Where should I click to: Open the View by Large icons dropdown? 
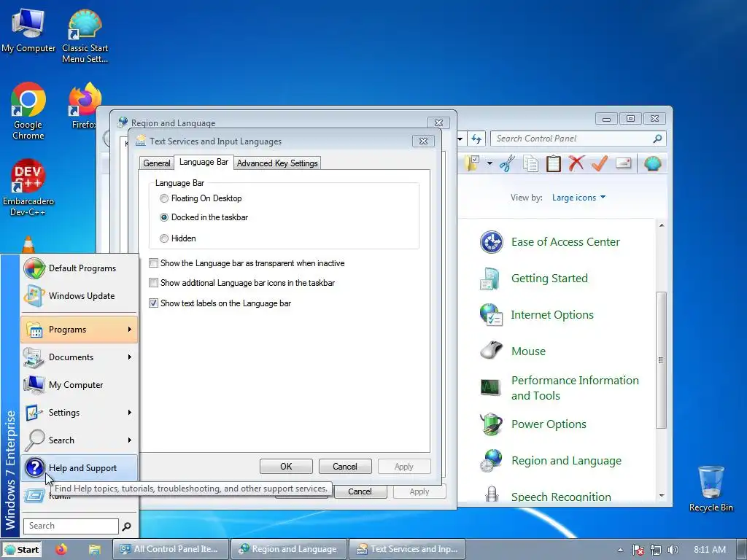(x=578, y=198)
